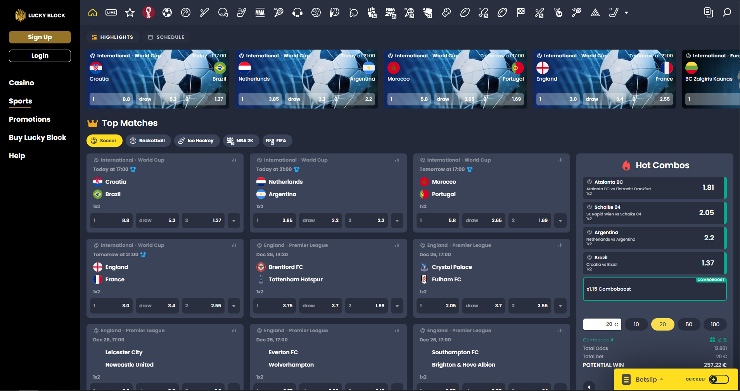Click the Sign Up button
This screenshot has height=391, width=740.
point(40,37)
